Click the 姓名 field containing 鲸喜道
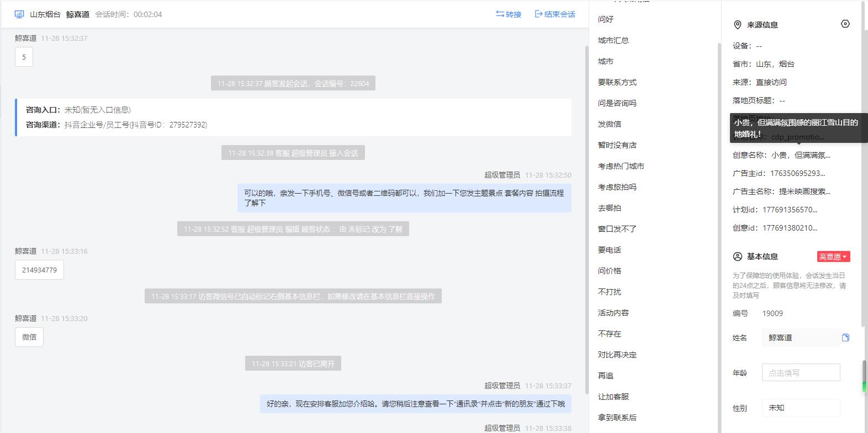 pos(801,338)
